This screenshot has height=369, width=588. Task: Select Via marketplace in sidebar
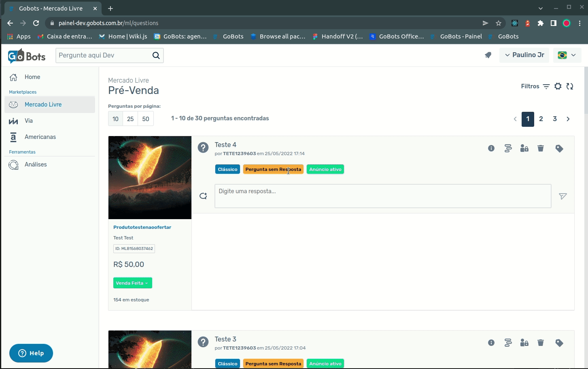pos(50,121)
